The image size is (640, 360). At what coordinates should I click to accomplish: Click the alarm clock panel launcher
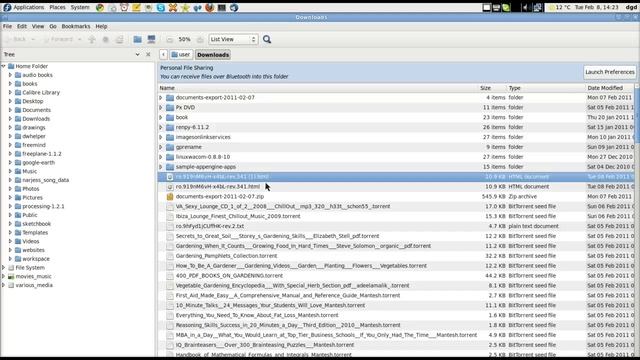coord(124,7)
